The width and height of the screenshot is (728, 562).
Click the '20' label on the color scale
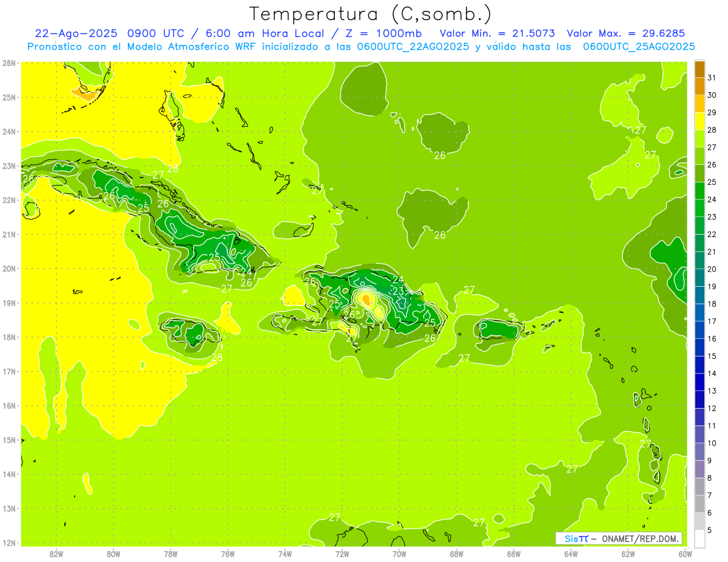click(x=712, y=269)
